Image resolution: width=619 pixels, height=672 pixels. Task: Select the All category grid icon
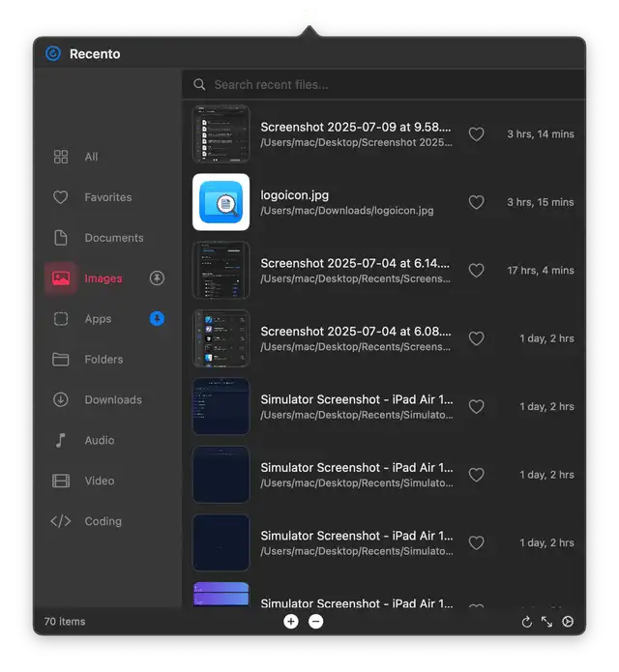coord(61,157)
